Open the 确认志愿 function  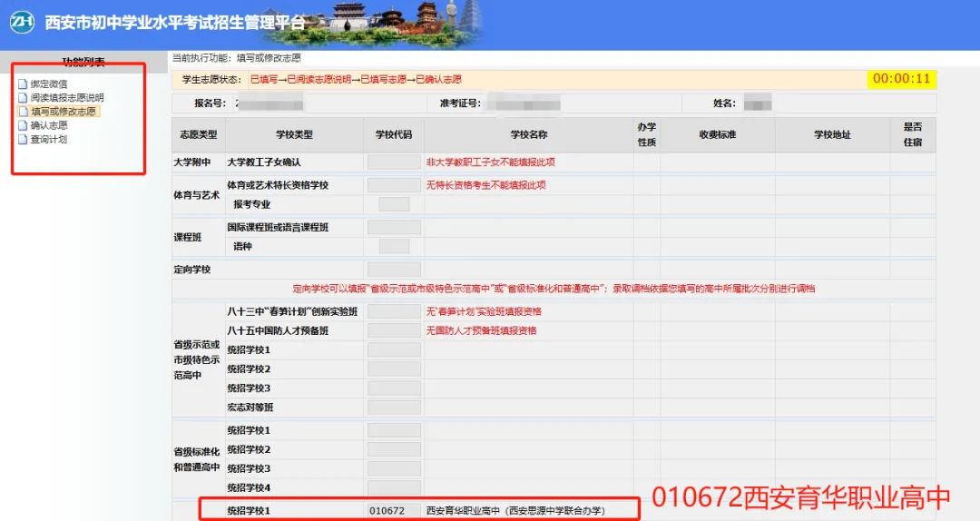[49, 125]
